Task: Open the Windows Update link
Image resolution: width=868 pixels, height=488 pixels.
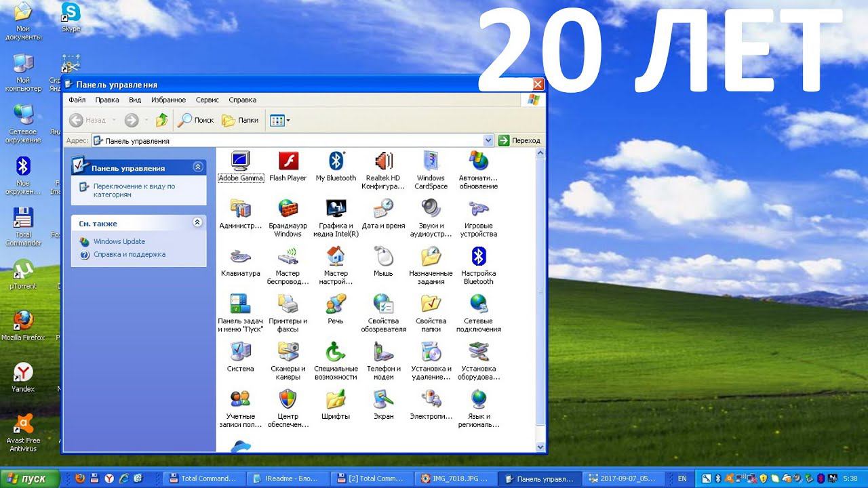Action: tap(119, 241)
